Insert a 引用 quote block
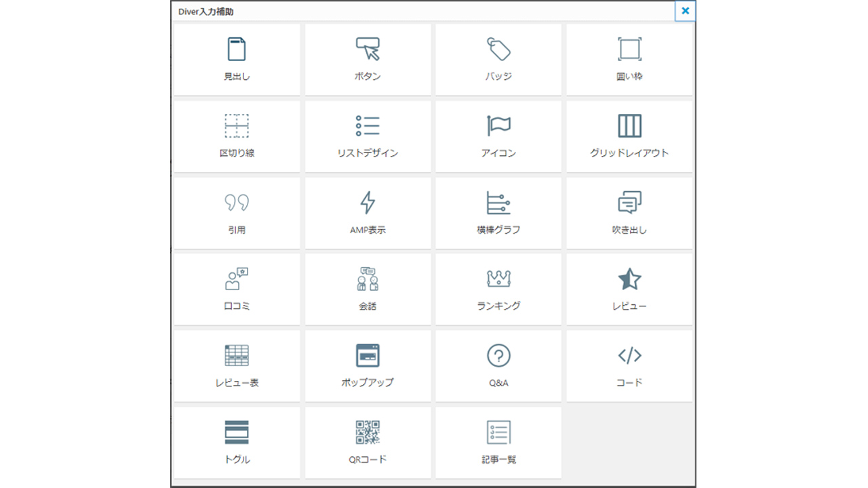This screenshot has height=488, width=868. [x=237, y=203]
